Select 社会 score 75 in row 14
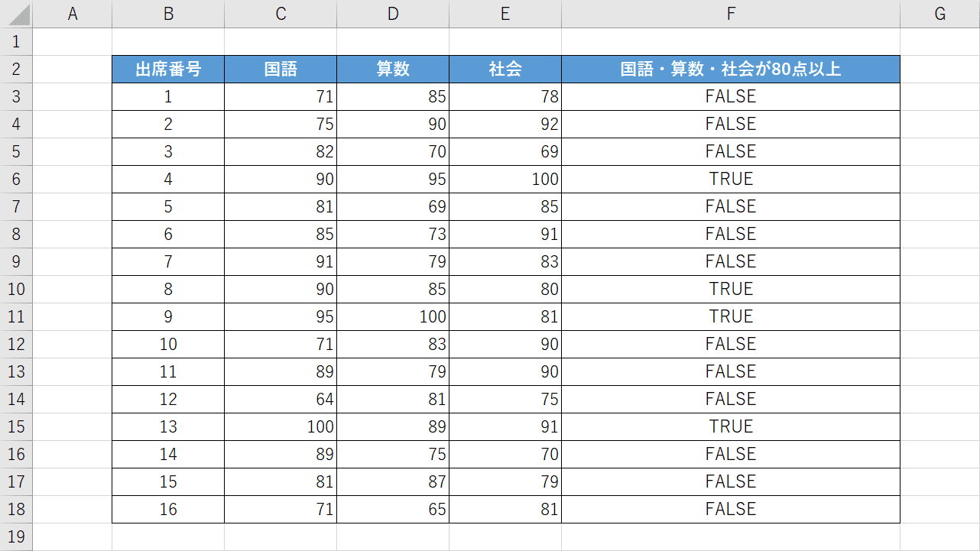 tap(505, 399)
